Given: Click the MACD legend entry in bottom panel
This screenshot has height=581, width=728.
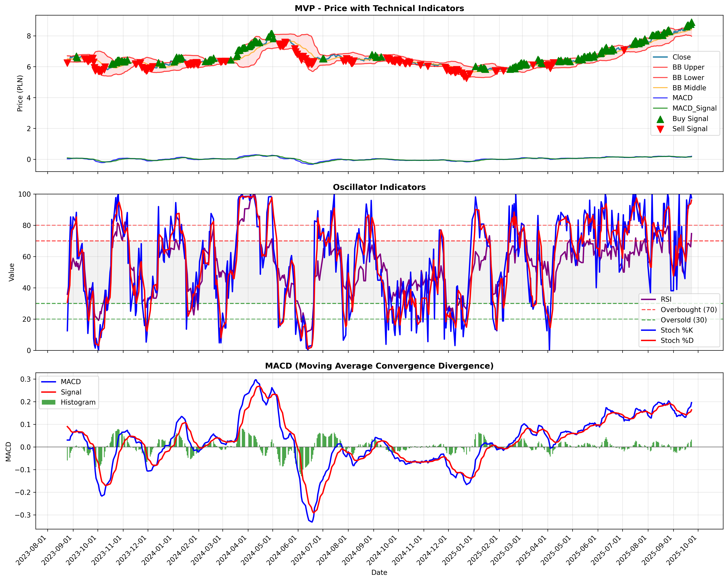Looking at the screenshot, I should [x=61, y=382].
